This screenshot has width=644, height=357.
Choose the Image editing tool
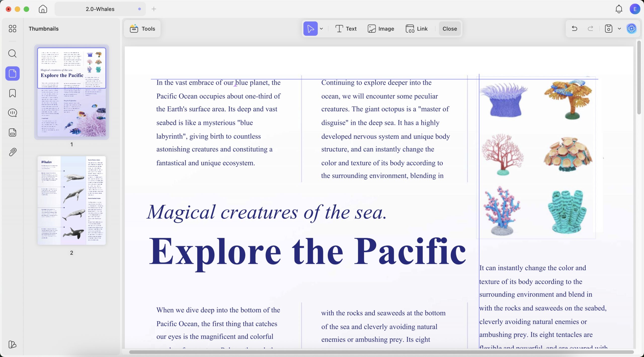pos(381,29)
